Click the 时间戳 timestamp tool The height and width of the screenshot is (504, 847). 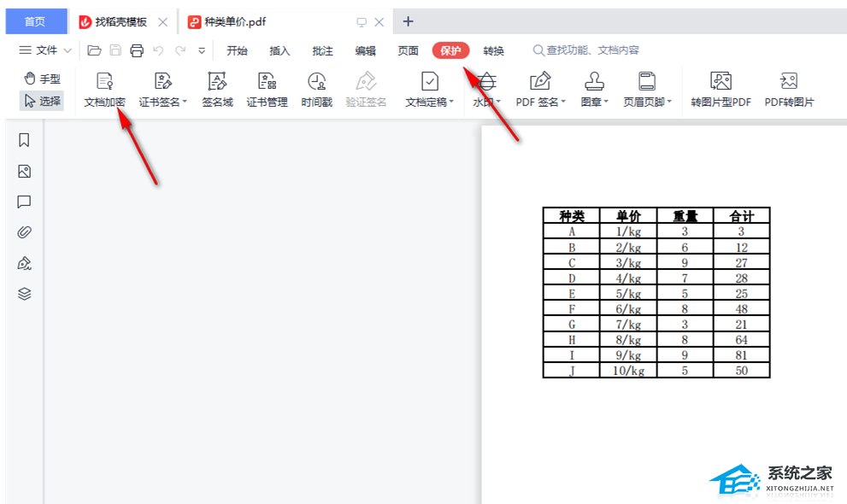(316, 90)
